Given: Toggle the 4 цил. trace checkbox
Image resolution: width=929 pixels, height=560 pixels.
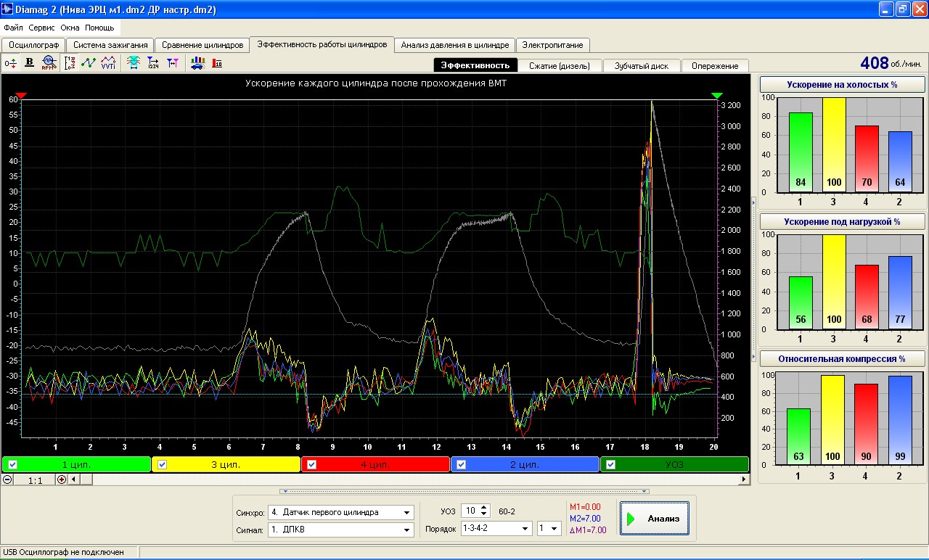Looking at the screenshot, I should [x=311, y=465].
